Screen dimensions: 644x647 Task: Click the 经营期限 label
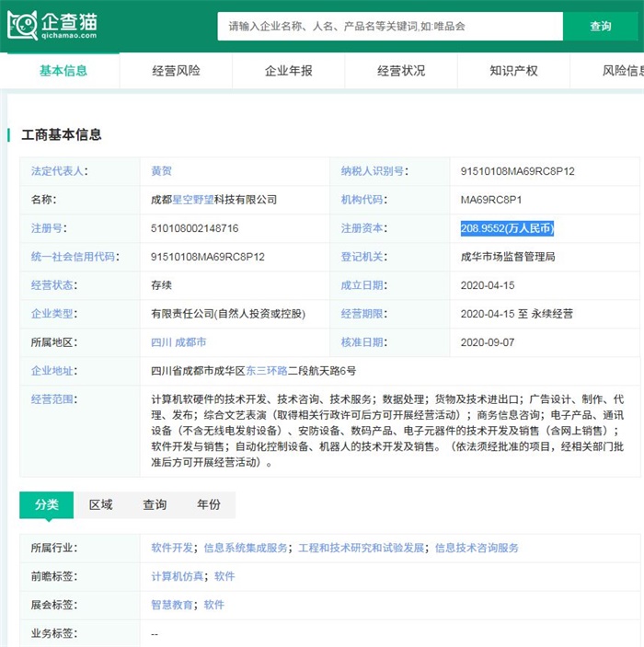pyautogui.click(x=362, y=314)
